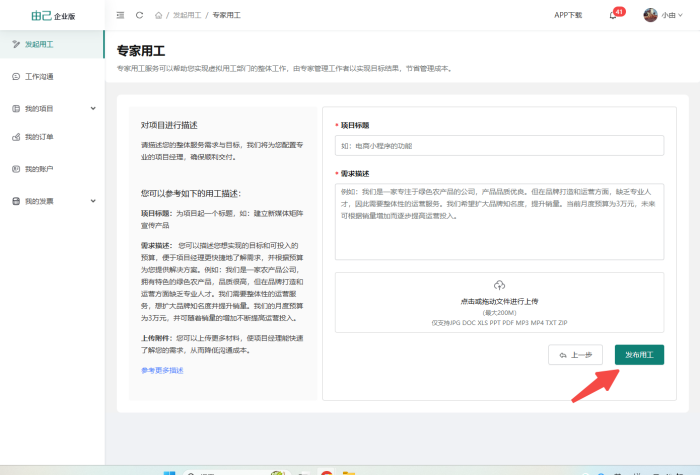Image resolution: width=700 pixels, height=475 pixels.
Task: Open 我的账户 in the sidebar
Action: pos(52,169)
